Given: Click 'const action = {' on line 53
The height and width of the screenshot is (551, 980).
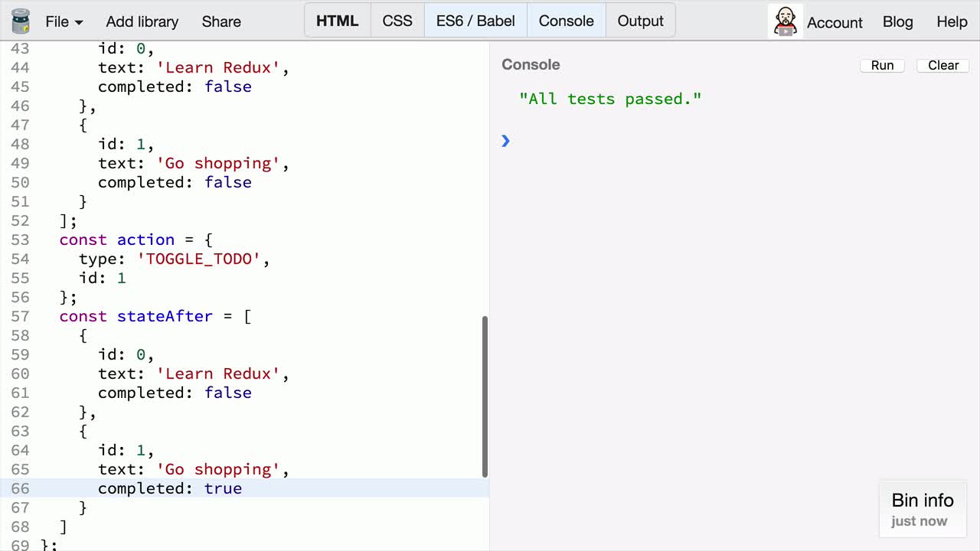Looking at the screenshot, I should pyautogui.click(x=136, y=240).
